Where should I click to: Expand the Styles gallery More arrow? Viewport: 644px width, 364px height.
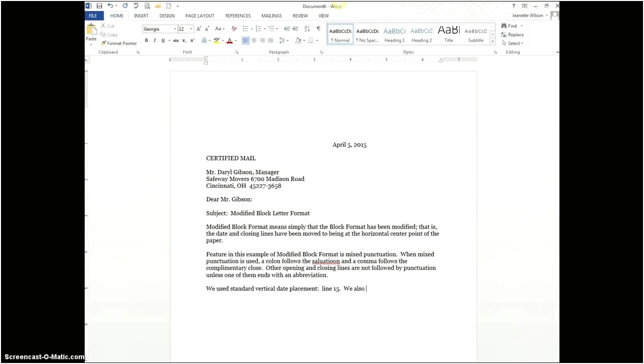click(x=492, y=42)
